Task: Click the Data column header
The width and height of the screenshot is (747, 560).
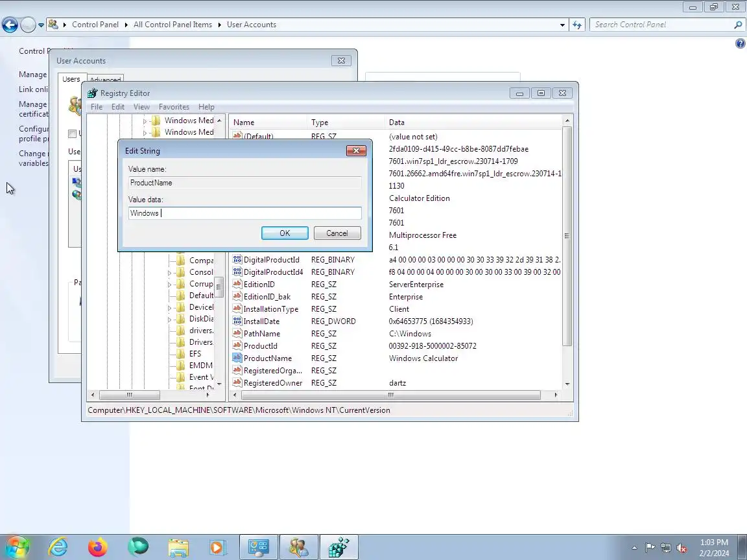Action: (x=473, y=122)
